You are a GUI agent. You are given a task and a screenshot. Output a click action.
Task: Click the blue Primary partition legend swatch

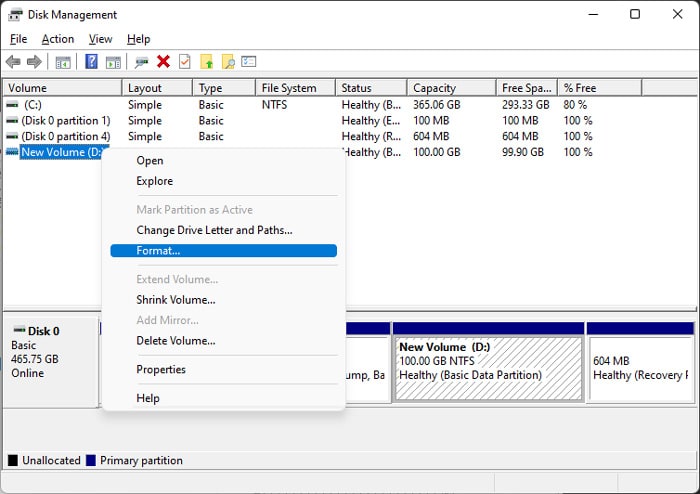(x=91, y=461)
